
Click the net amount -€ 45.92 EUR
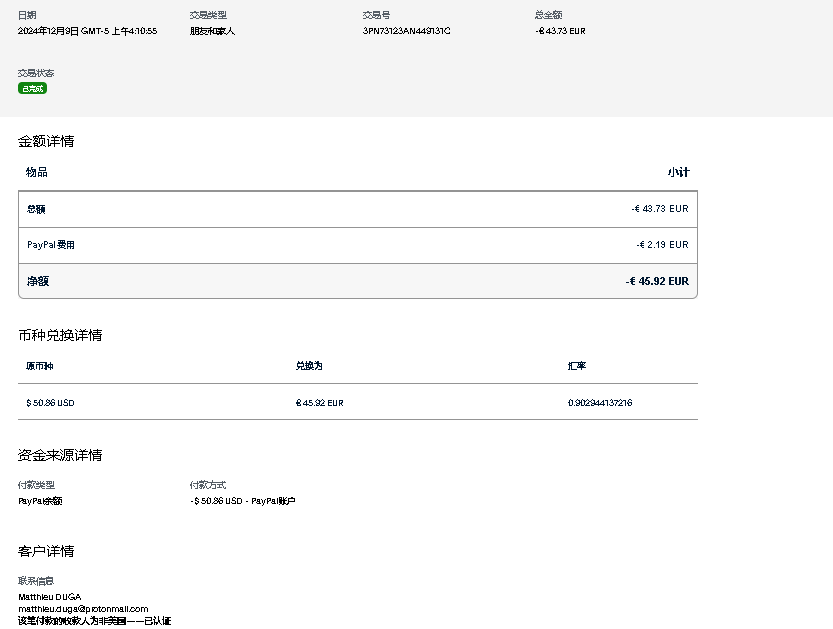656,281
